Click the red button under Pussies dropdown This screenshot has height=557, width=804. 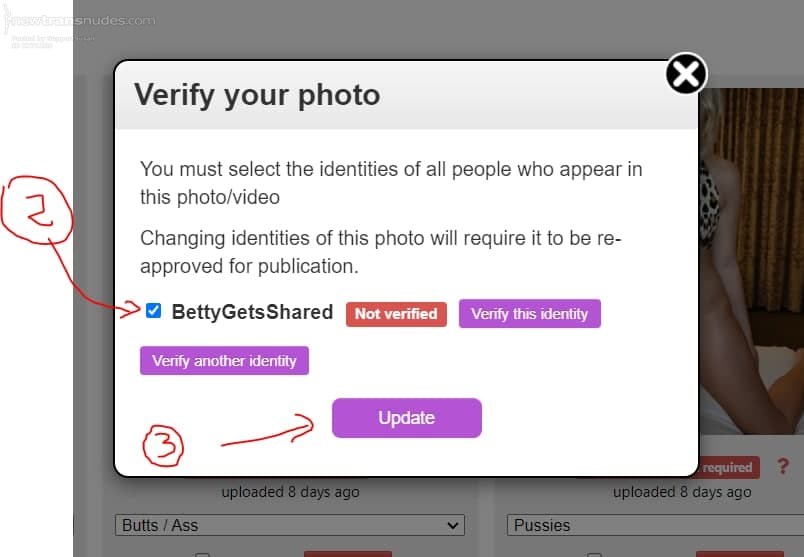[x=738, y=553]
